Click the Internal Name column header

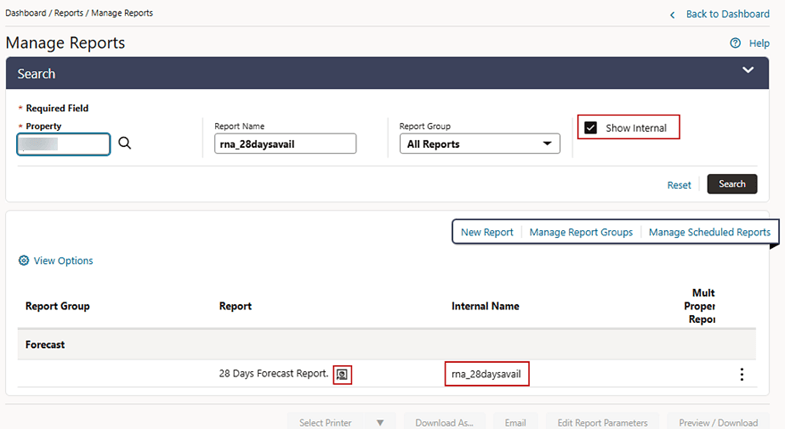pyautogui.click(x=485, y=306)
